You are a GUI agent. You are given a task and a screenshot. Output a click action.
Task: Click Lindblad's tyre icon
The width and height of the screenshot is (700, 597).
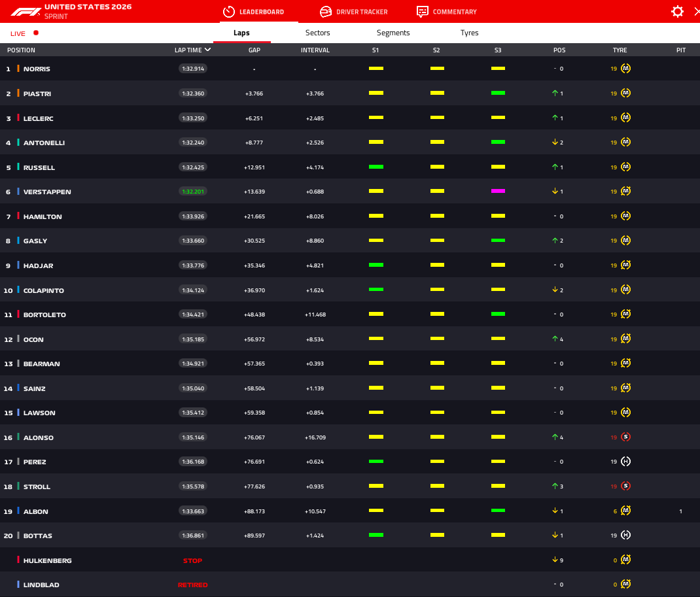625,585
